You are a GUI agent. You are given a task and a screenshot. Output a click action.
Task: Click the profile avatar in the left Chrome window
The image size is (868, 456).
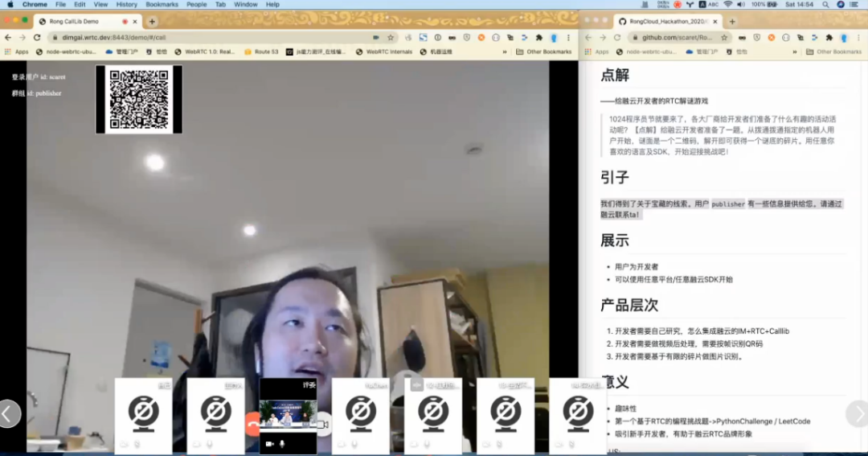pos(554,38)
